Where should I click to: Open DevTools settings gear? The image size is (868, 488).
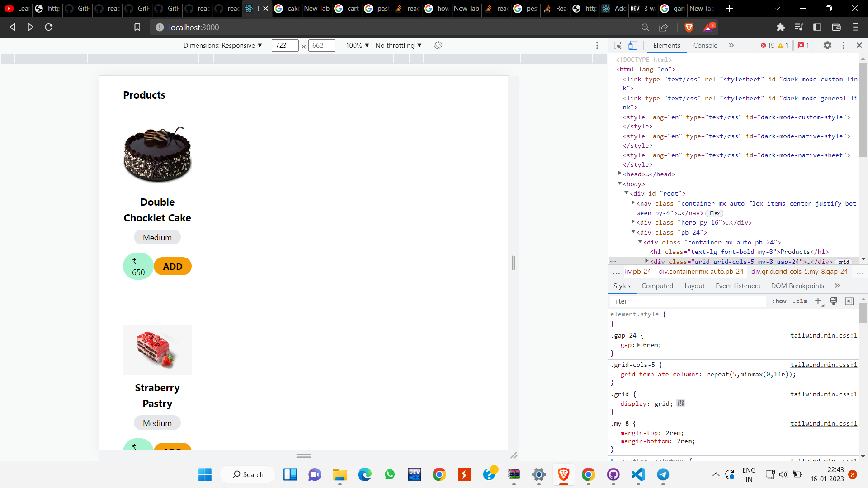(828, 45)
